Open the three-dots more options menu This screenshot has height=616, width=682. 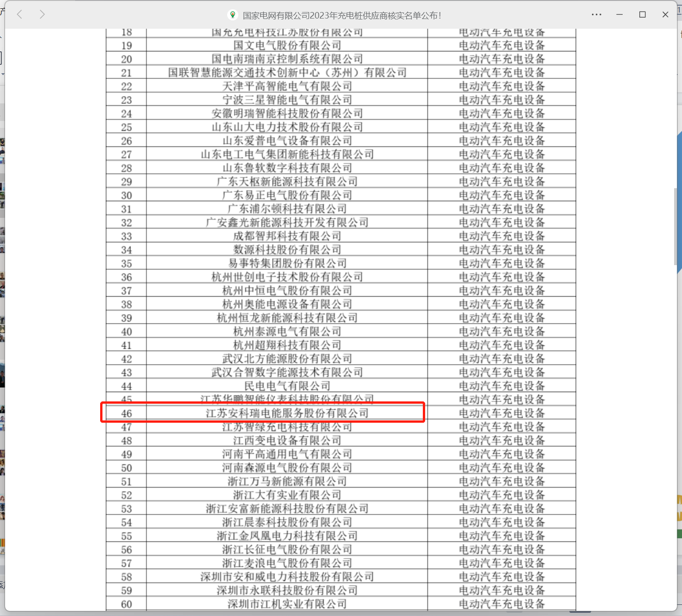[596, 14]
